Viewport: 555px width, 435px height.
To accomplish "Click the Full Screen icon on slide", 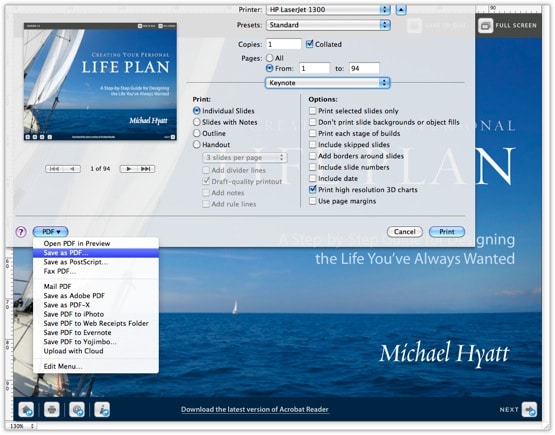I will point(485,25).
